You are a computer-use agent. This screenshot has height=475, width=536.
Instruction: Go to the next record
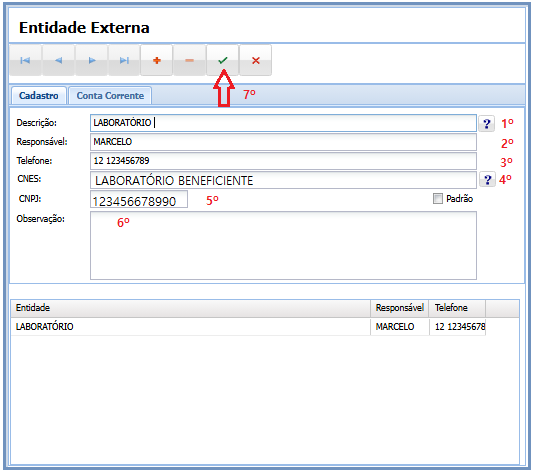91,60
